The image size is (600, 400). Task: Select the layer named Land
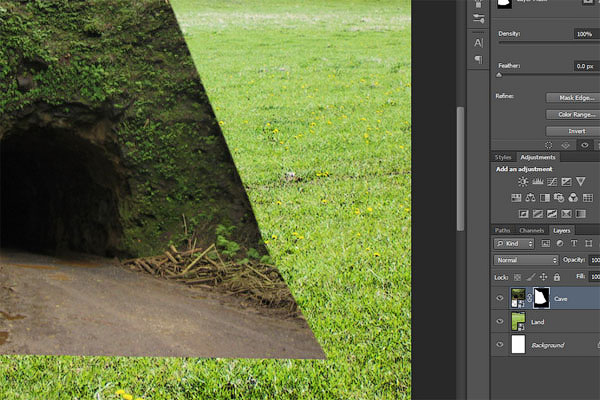(537, 322)
